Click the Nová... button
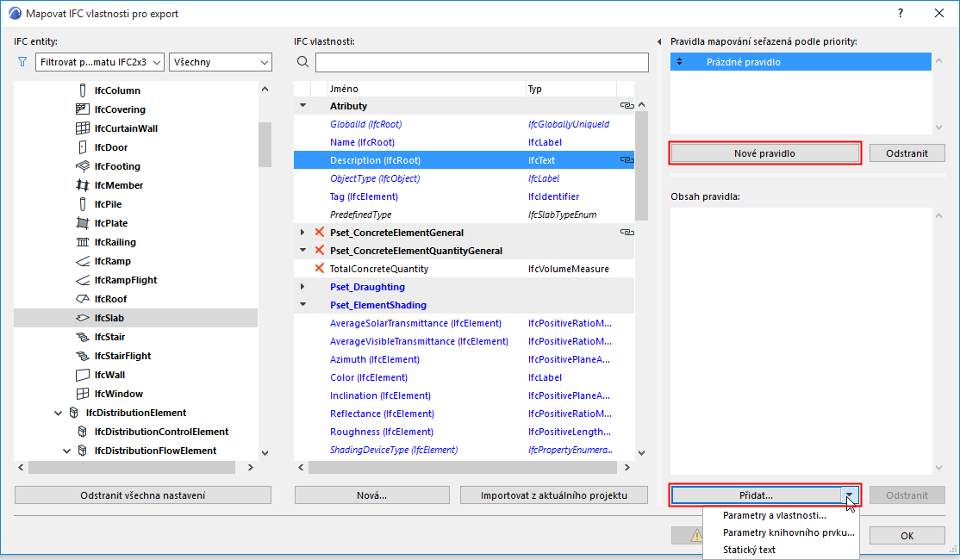The image size is (960, 560). tap(371, 495)
